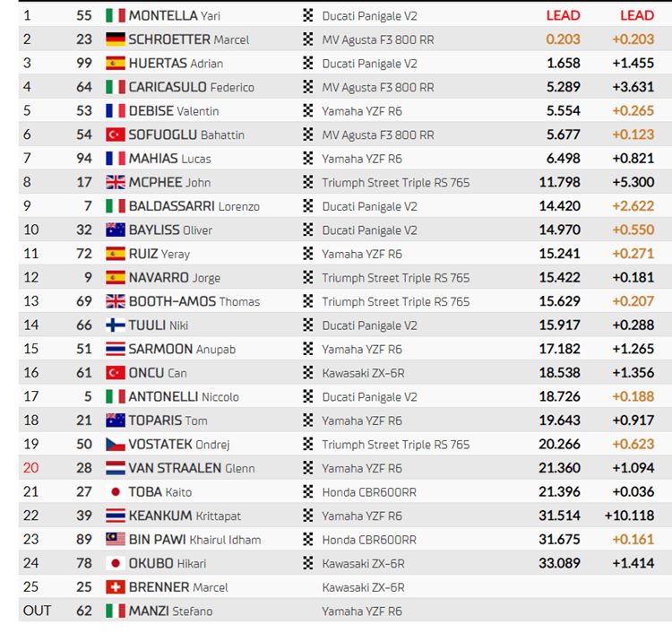Click the orange +0.203 interval for Schroetter

[633, 39]
